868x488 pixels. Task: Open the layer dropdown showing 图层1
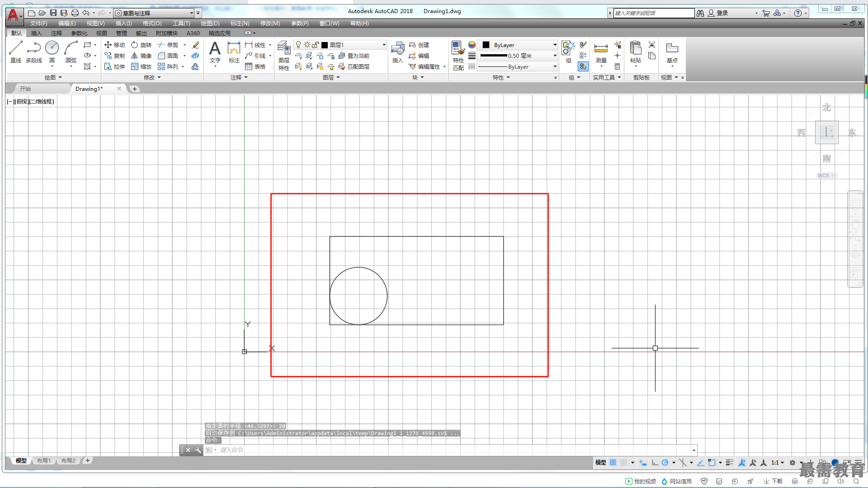pos(340,45)
